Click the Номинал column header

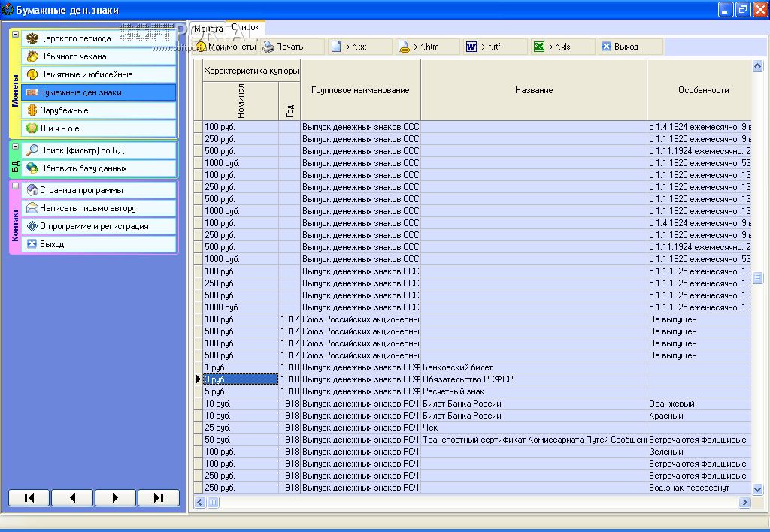(x=241, y=101)
